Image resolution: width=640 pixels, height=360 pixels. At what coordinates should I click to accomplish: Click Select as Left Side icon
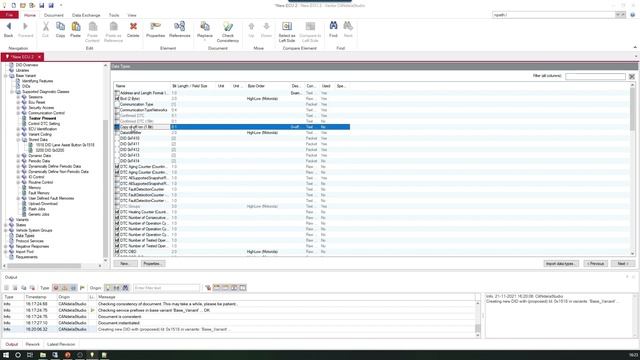pyautogui.click(x=287, y=27)
